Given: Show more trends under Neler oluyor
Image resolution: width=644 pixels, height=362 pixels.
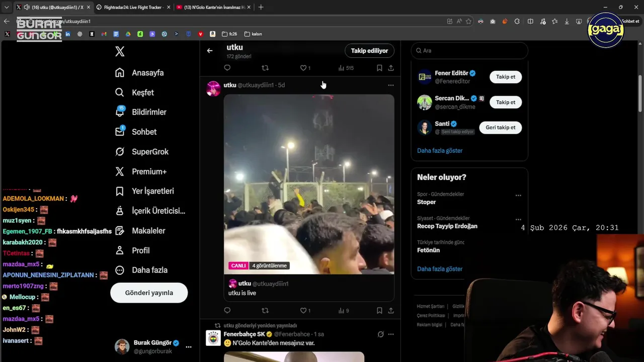Looking at the screenshot, I should [x=440, y=269].
